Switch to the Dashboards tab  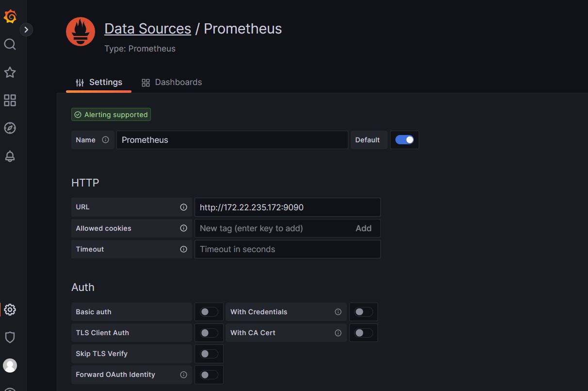point(172,83)
